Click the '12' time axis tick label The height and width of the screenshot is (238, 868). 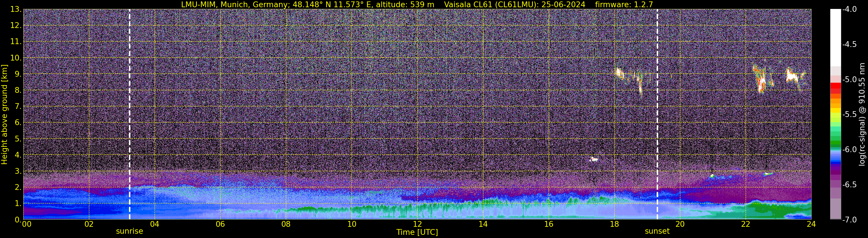pos(417,224)
